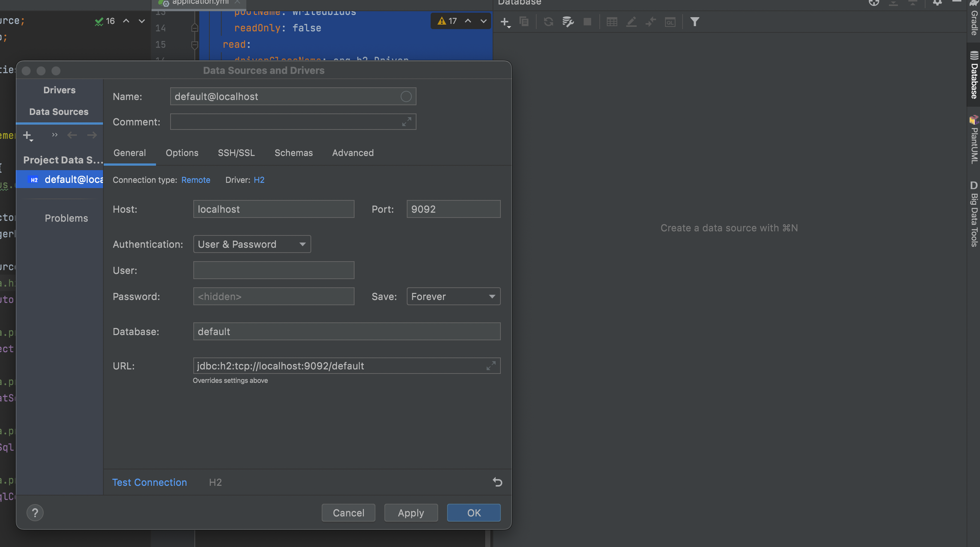Click the color circle in Name field
The height and width of the screenshot is (547, 980).
pyautogui.click(x=406, y=97)
